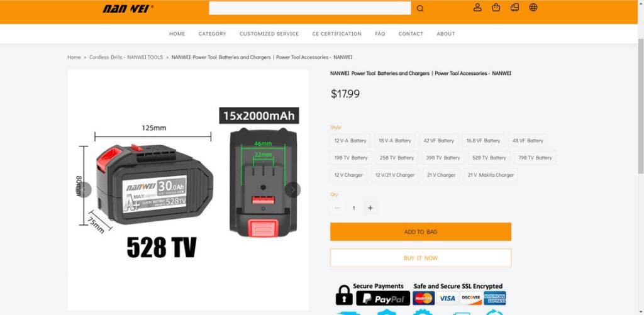Open the CATEGORY menu

pyautogui.click(x=213, y=34)
